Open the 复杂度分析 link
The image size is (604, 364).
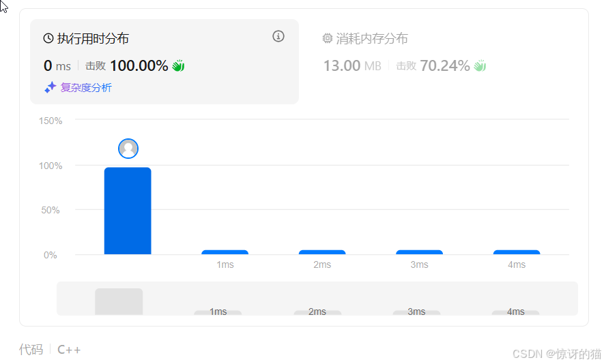point(85,88)
